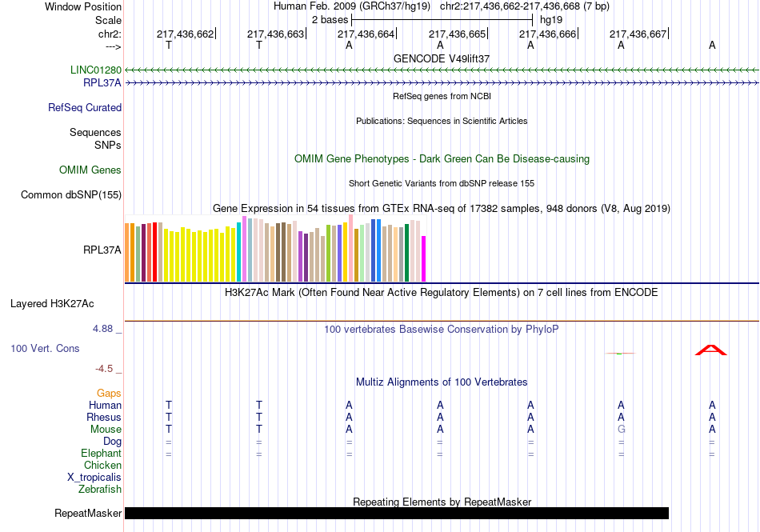
Task: Select the Human Feb. 2009 (GRCh37/hg19) assembly text
Action: click(x=351, y=6)
